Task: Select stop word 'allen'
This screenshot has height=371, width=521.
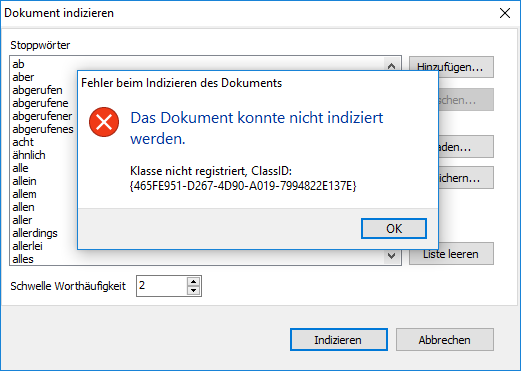Action: (x=23, y=207)
